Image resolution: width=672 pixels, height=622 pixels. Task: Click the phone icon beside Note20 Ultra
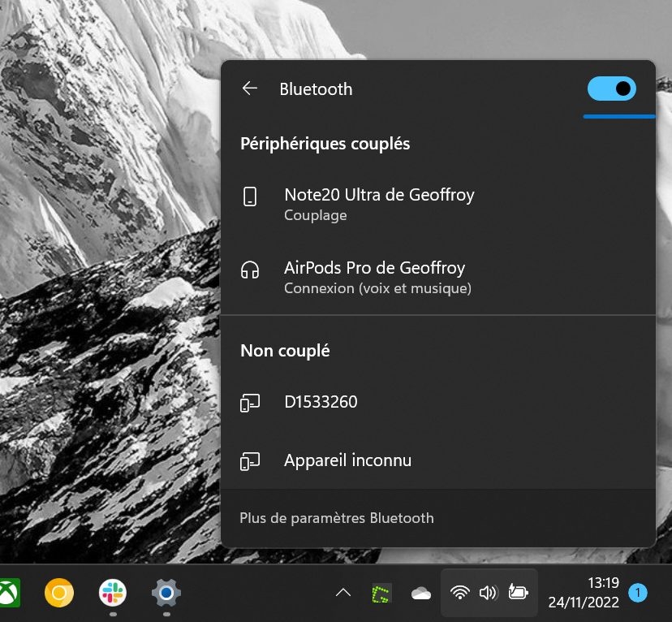pyautogui.click(x=250, y=197)
